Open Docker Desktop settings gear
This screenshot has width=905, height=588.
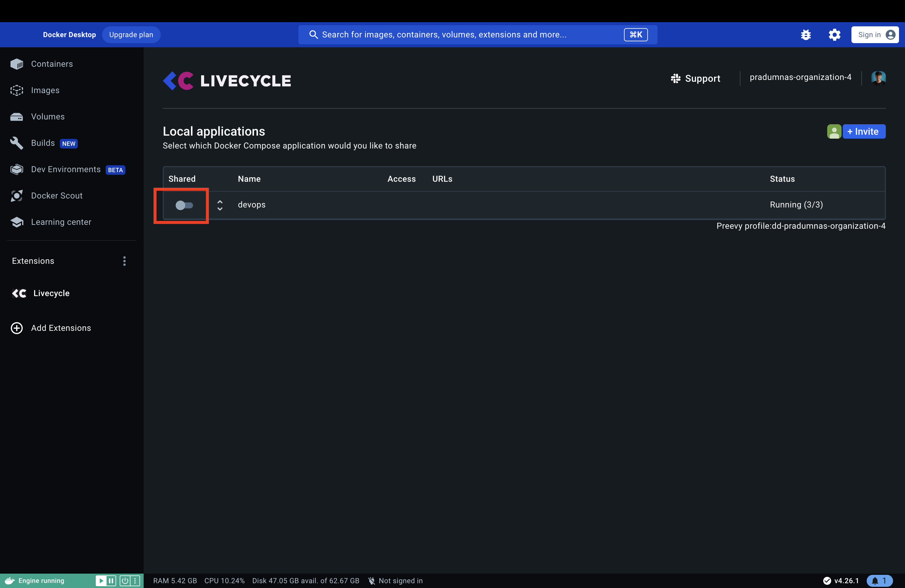pyautogui.click(x=835, y=35)
